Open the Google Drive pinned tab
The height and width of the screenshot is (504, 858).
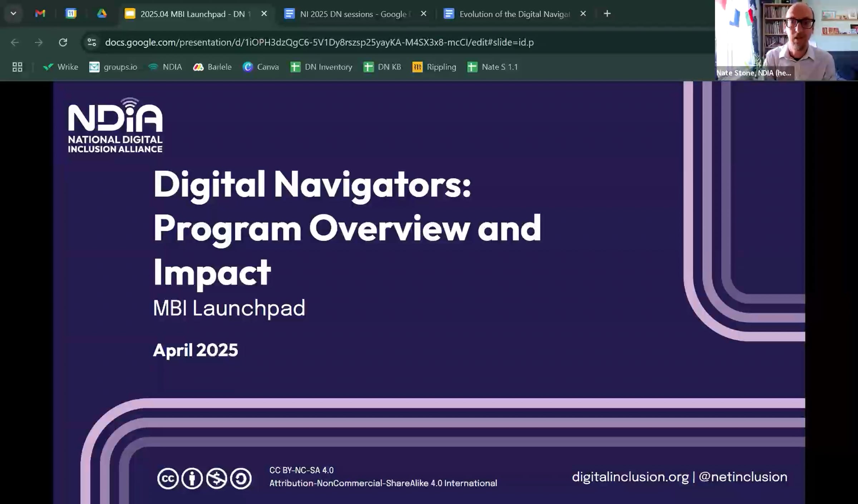102,14
